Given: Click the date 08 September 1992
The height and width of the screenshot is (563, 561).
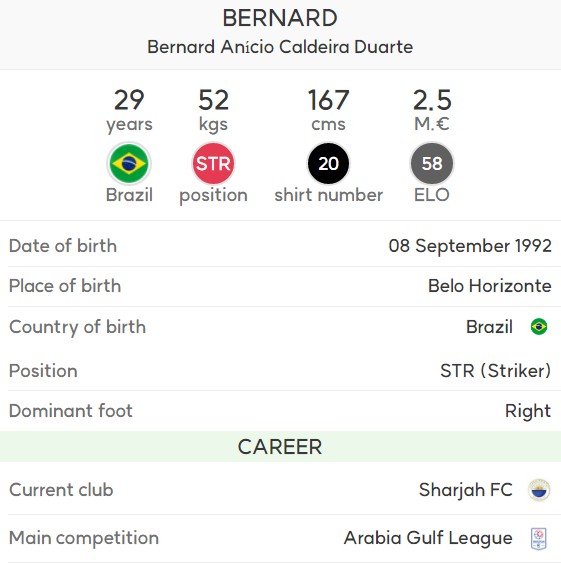Looking at the screenshot, I should click(x=470, y=246).
